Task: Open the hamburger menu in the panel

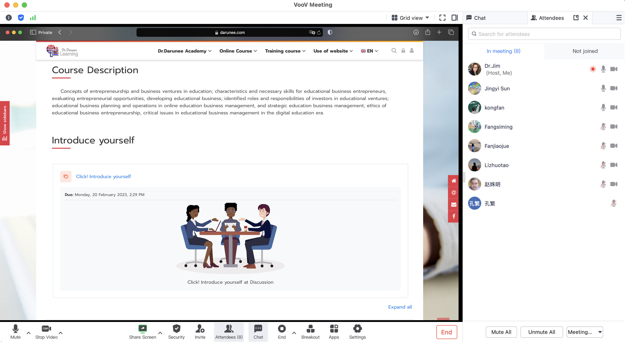Action: [619, 18]
